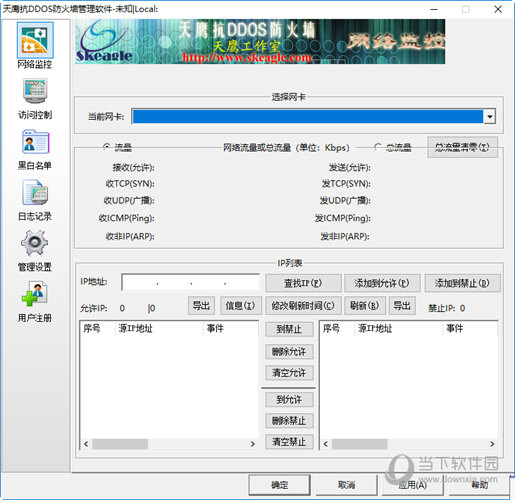
Task: Open the 用户注册 user registration icon
Action: pos(34,294)
